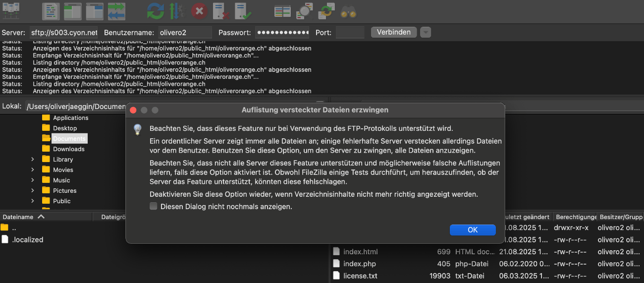Toggle the transfer queue view icon
Screen dimensions: 644x283
click(116, 11)
